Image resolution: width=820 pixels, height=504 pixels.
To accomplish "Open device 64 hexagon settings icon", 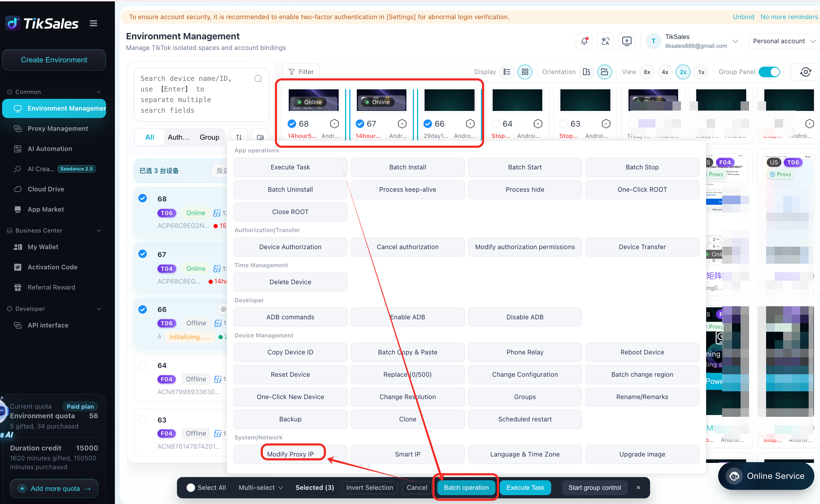I will [x=538, y=124].
